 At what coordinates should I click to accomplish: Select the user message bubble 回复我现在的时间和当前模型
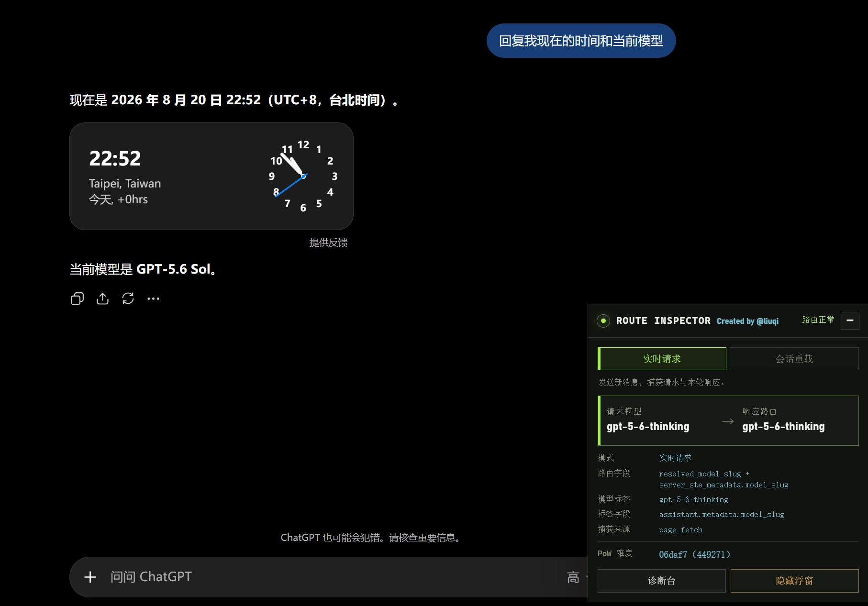pos(581,41)
